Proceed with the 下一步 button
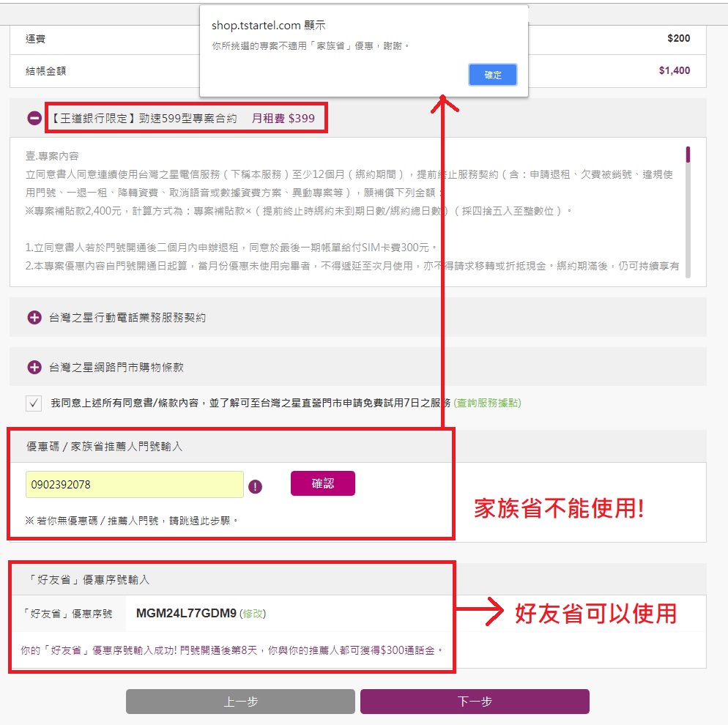 (475, 702)
